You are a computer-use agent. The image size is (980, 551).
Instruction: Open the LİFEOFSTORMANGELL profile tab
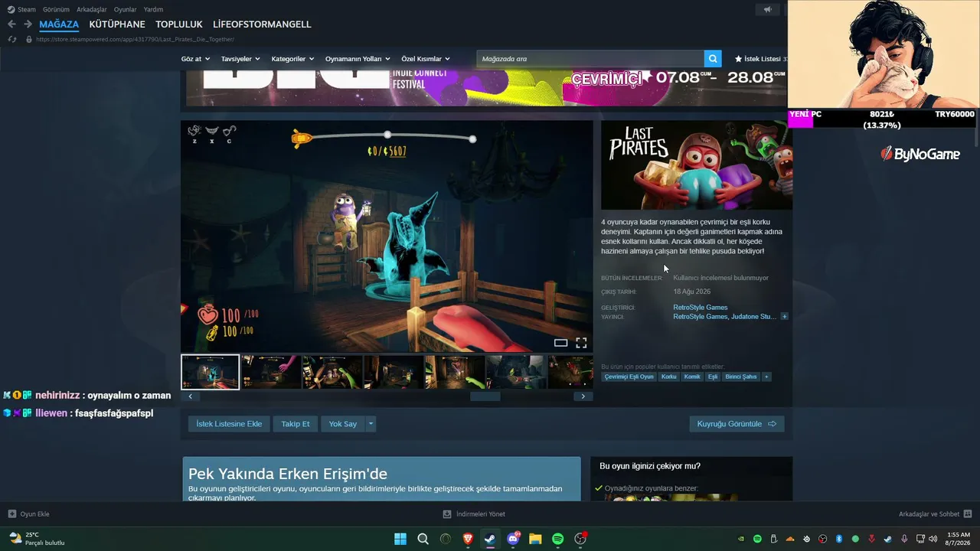coord(262,24)
